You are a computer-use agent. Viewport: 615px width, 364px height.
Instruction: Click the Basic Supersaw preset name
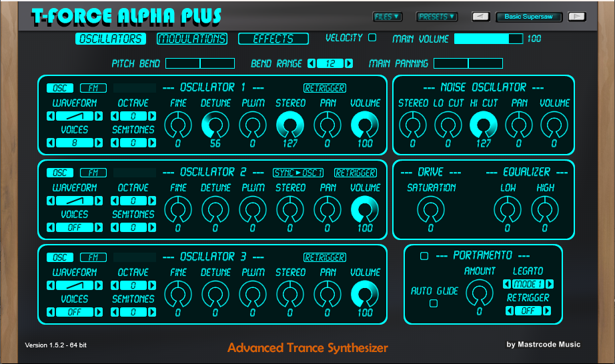tap(529, 17)
